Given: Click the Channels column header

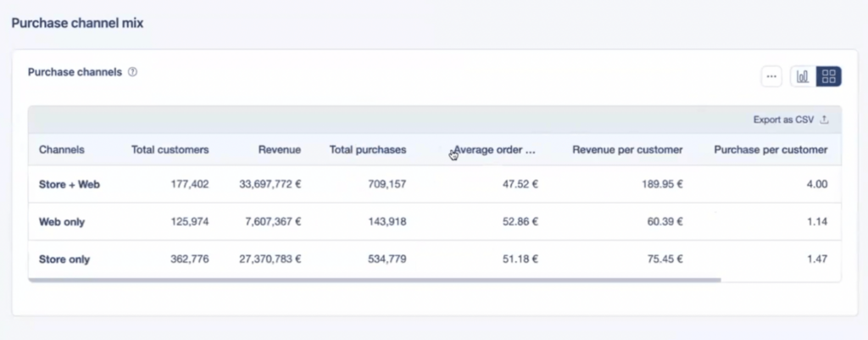Looking at the screenshot, I should click(62, 150).
